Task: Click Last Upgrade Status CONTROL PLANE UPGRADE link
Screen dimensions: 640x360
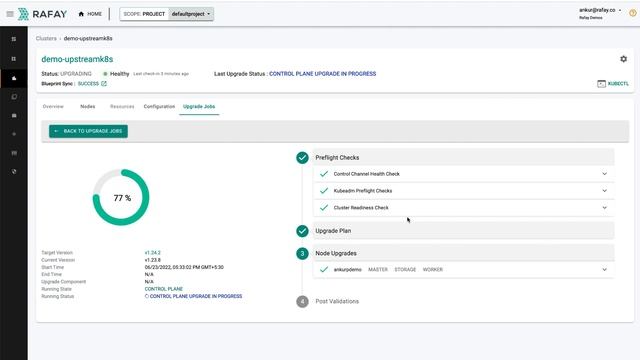Action: click(x=322, y=74)
